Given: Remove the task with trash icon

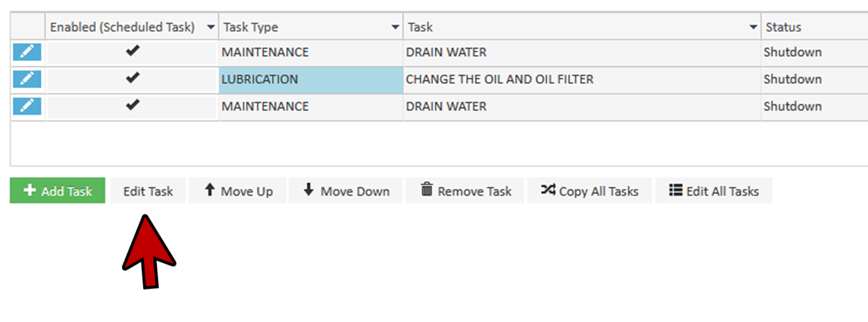Looking at the screenshot, I should (x=466, y=191).
